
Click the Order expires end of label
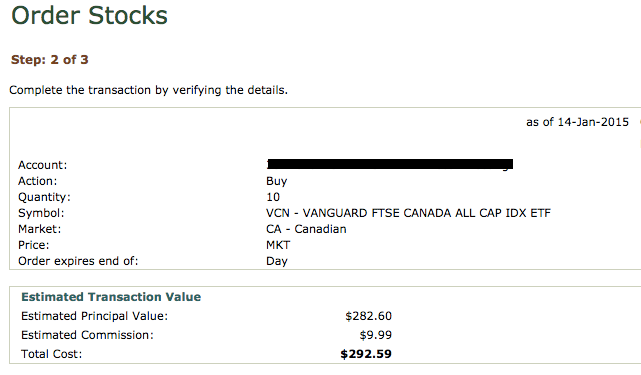tap(78, 261)
